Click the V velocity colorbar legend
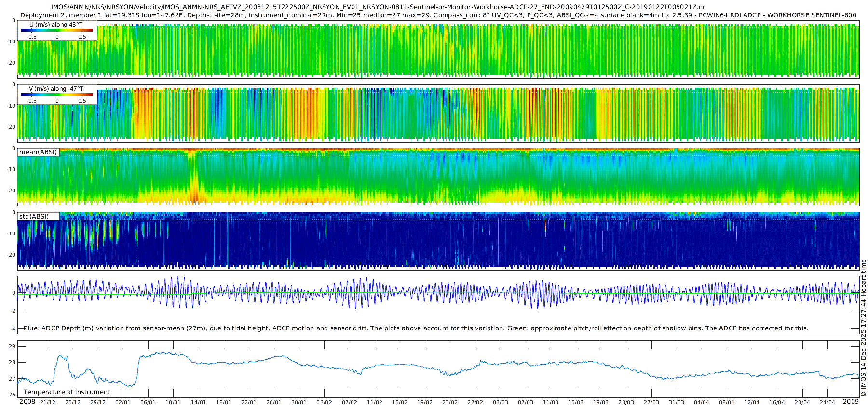The height and width of the screenshot is (410, 868). coord(57,95)
